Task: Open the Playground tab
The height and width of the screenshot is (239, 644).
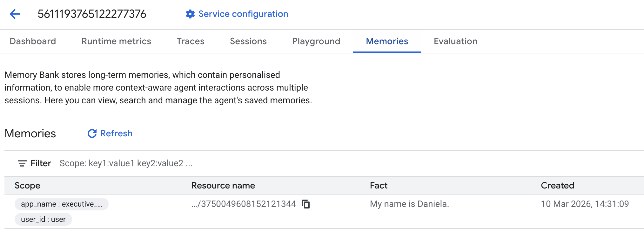Action: click(x=316, y=41)
